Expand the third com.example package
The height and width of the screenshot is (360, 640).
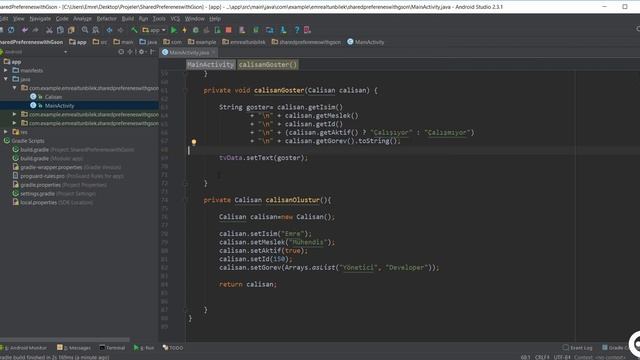pyautogui.click(x=15, y=123)
